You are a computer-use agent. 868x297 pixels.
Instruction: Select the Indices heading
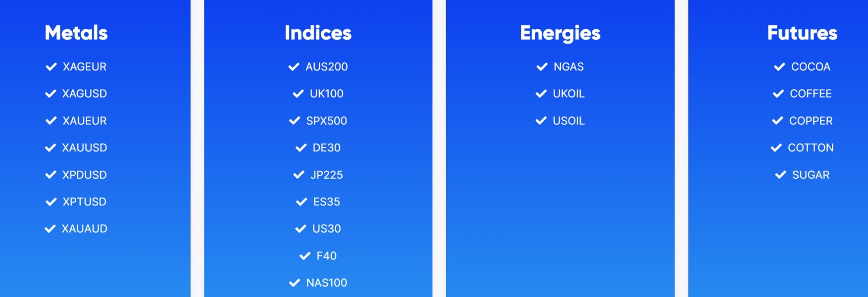tap(318, 33)
